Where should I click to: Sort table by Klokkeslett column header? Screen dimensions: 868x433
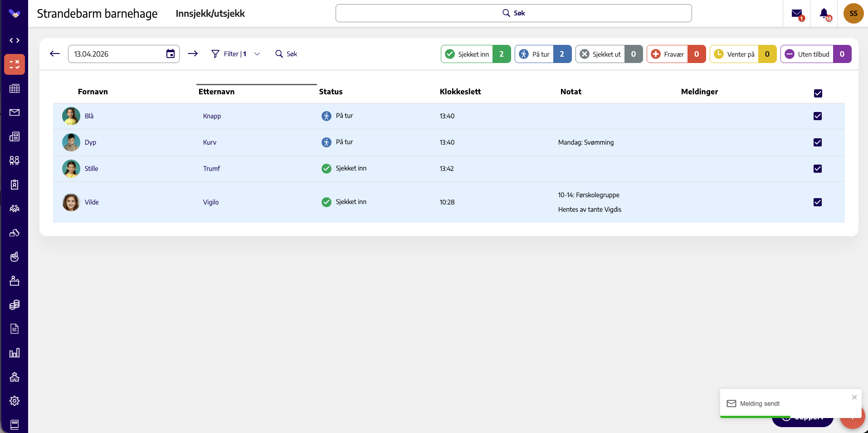460,92
